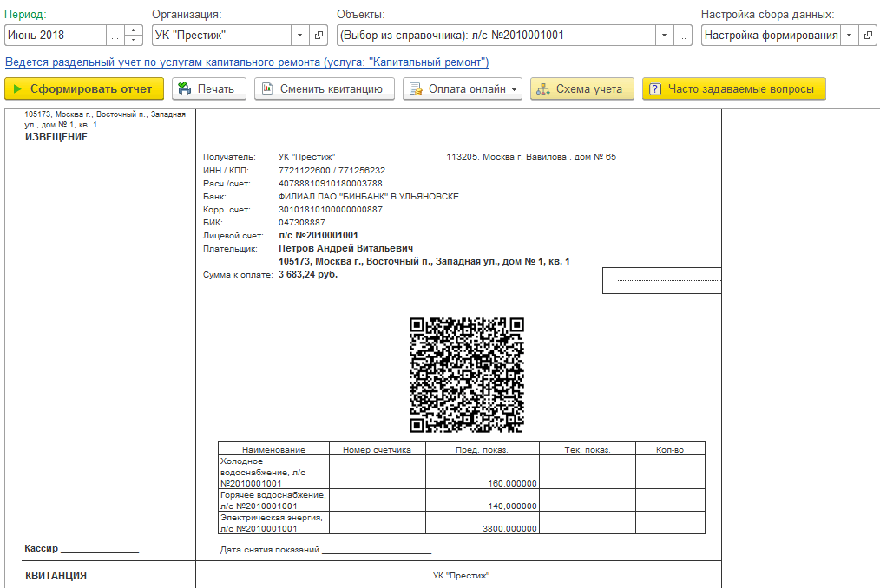Open Часто задаваемые вопросы
Image resolution: width=880 pixels, height=588 pixels.
tap(733, 88)
